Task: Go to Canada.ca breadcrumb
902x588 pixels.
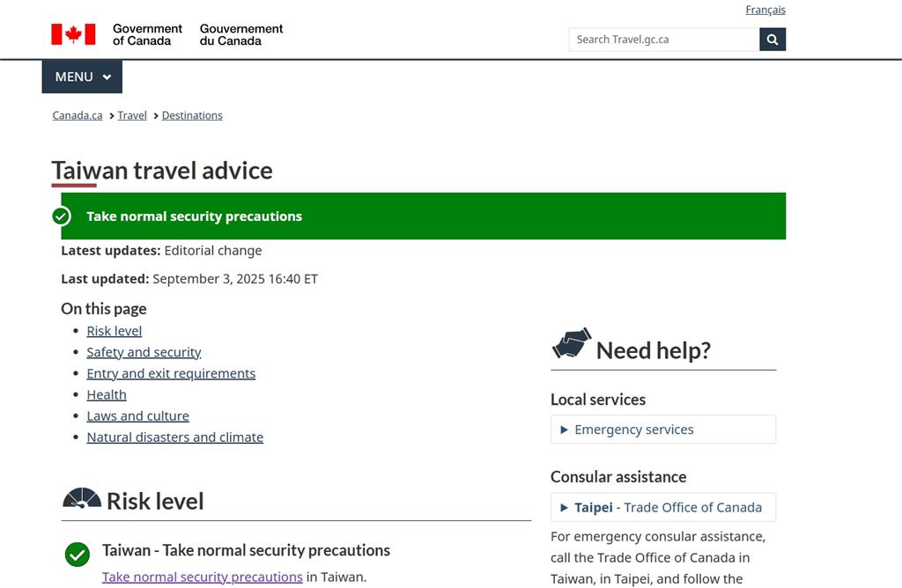Action: pyautogui.click(x=78, y=115)
